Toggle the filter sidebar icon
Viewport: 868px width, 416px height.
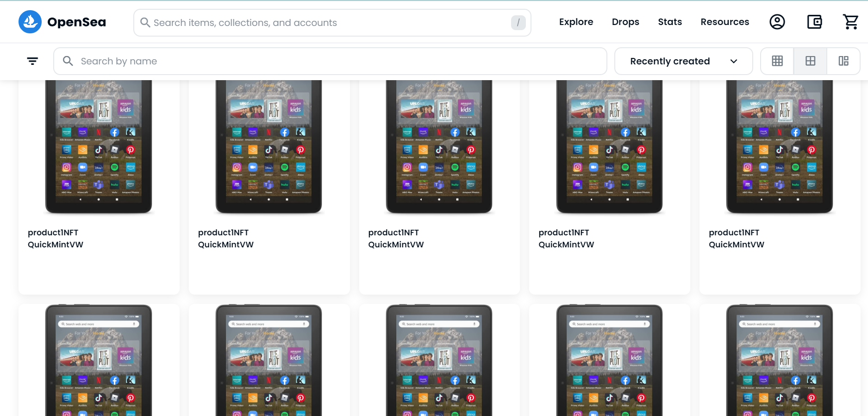pos(32,61)
